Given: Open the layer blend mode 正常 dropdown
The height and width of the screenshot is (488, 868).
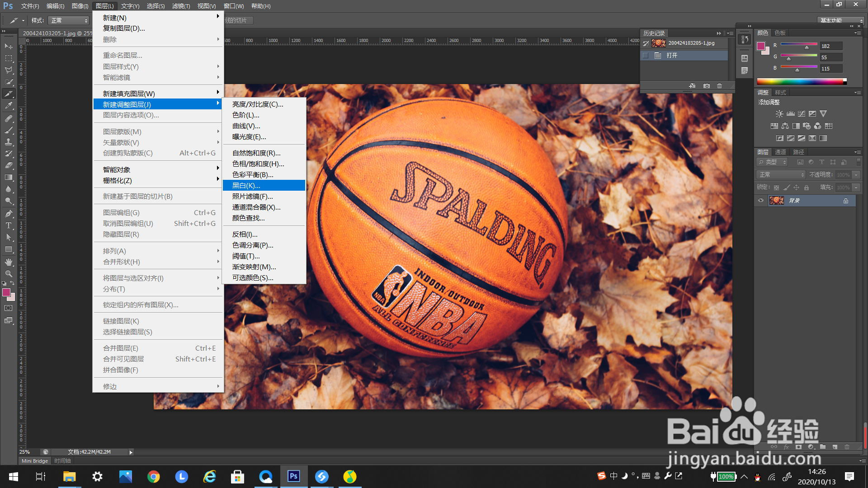Looking at the screenshot, I should point(781,175).
